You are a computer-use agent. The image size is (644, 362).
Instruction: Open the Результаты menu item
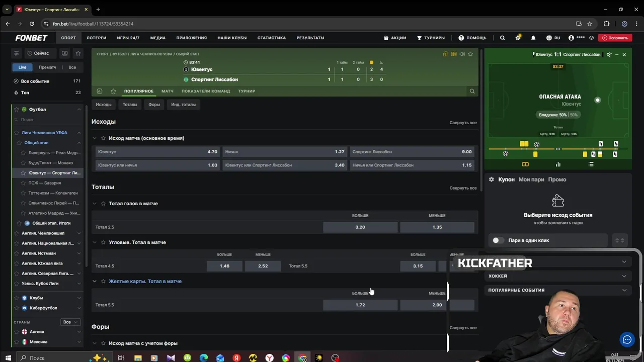coord(310,38)
